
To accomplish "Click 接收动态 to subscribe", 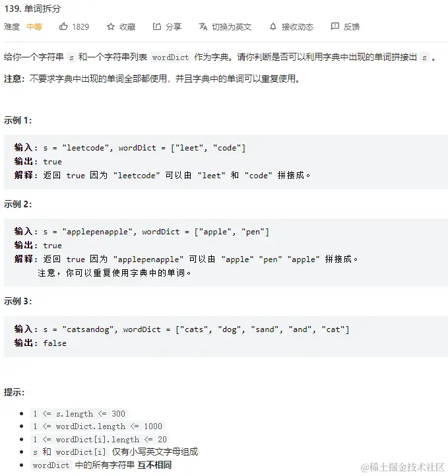I will [298, 27].
